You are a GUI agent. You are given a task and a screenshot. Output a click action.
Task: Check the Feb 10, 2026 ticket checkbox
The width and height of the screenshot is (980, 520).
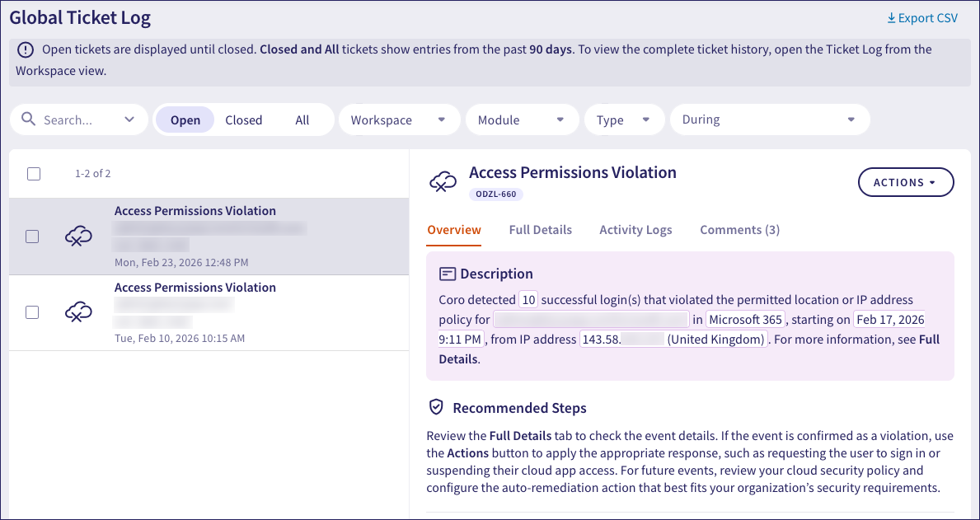coord(32,312)
